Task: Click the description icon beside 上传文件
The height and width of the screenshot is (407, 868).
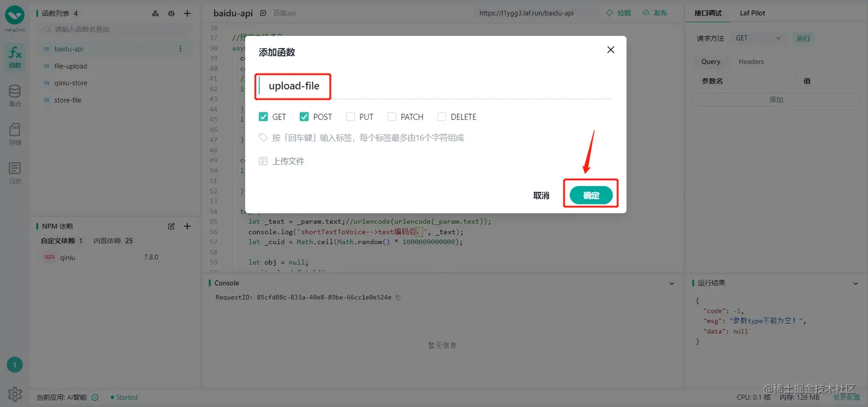Action: [x=263, y=161]
